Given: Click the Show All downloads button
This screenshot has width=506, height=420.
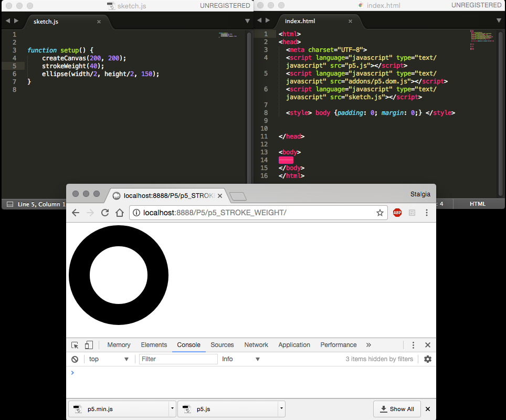Looking at the screenshot, I should point(397,409).
